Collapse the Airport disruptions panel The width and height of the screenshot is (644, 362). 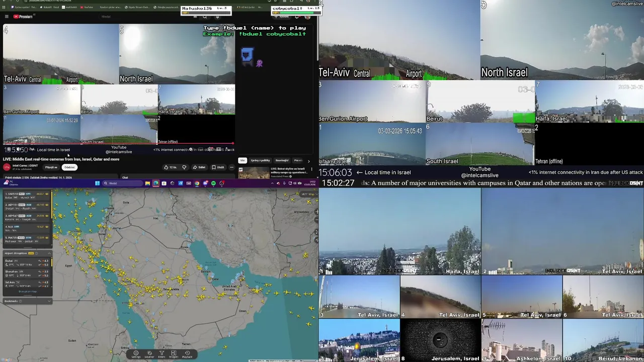[x=49, y=253]
